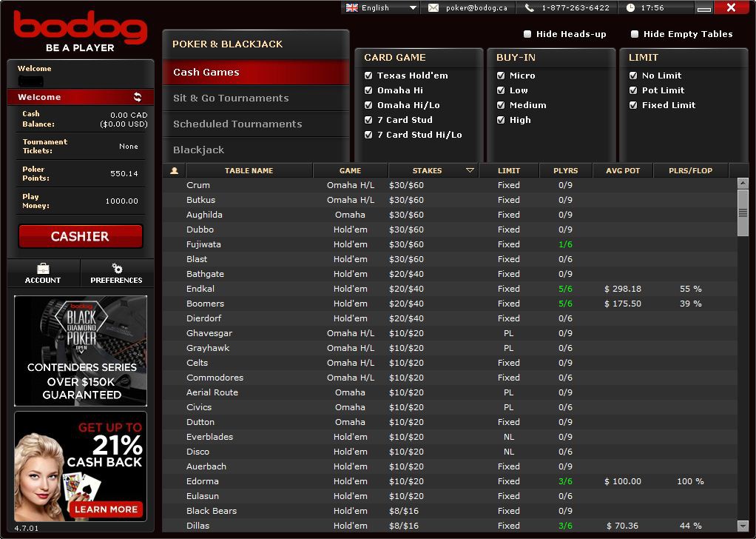Open the Scheduled Tournaments tab
Image resolution: width=756 pixels, height=539 pixels.
tap(237, 124)
